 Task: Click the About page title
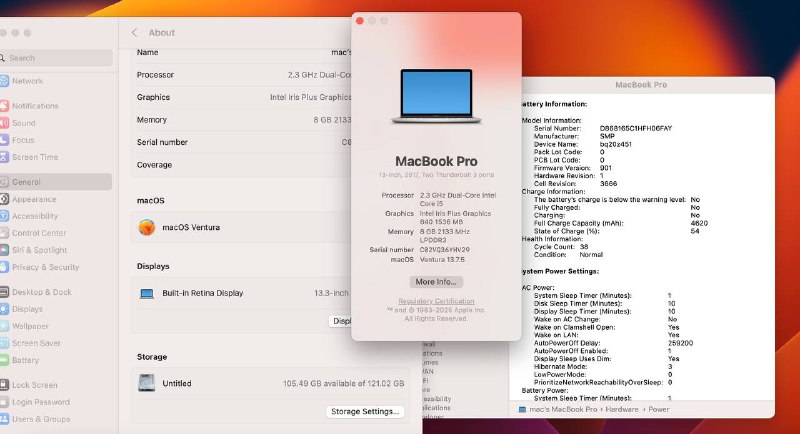161,33
